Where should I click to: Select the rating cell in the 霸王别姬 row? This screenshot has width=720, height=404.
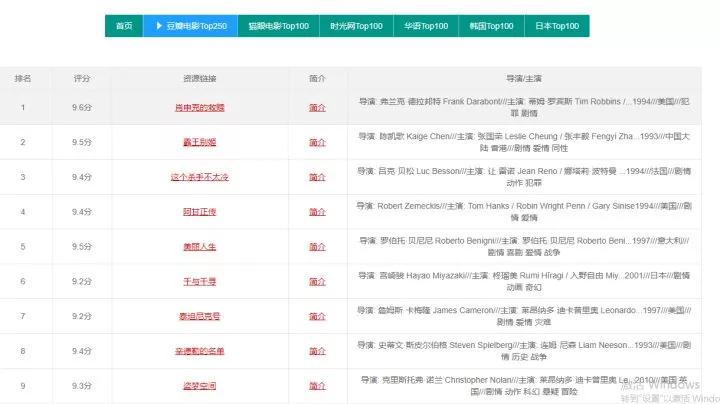tap(82, 142)
